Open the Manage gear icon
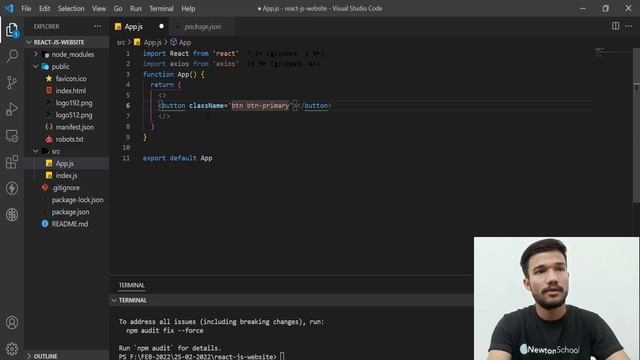 tap(12, 349)
